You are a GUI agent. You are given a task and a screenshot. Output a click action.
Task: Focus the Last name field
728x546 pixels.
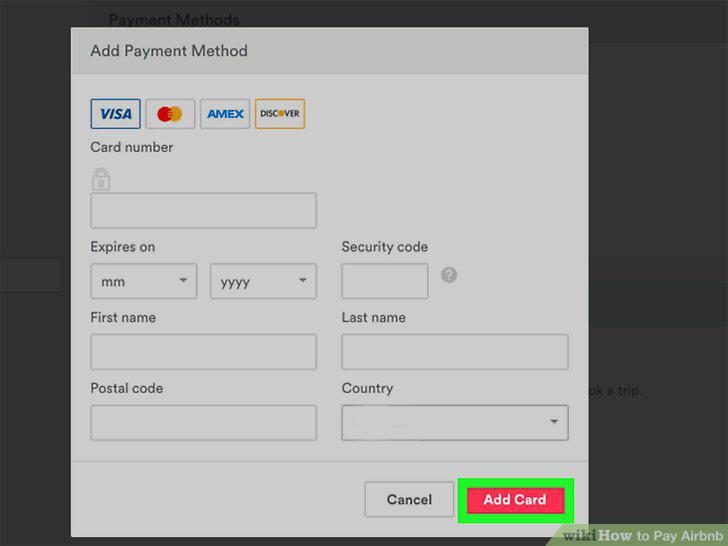pos(455,352)
